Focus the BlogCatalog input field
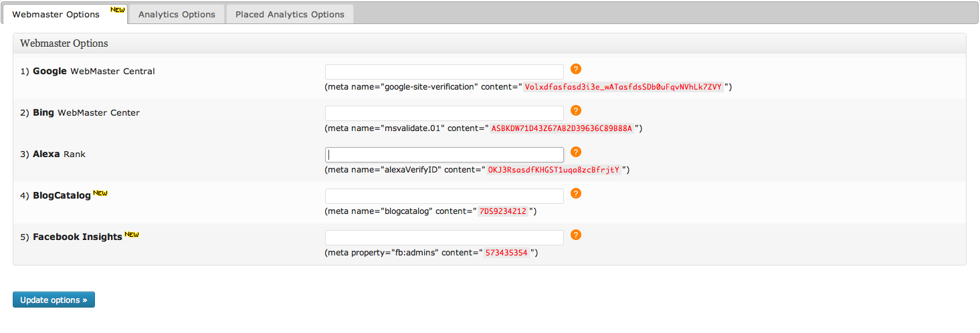Screen dimensions: 980x333 pos(444,196)
